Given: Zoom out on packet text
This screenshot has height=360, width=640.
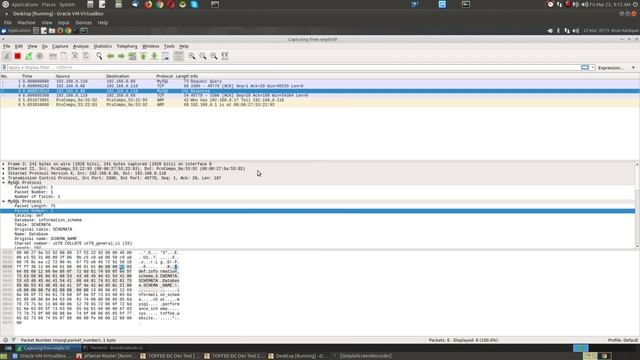Looking at the screenshot, I should tap(203, 56).
